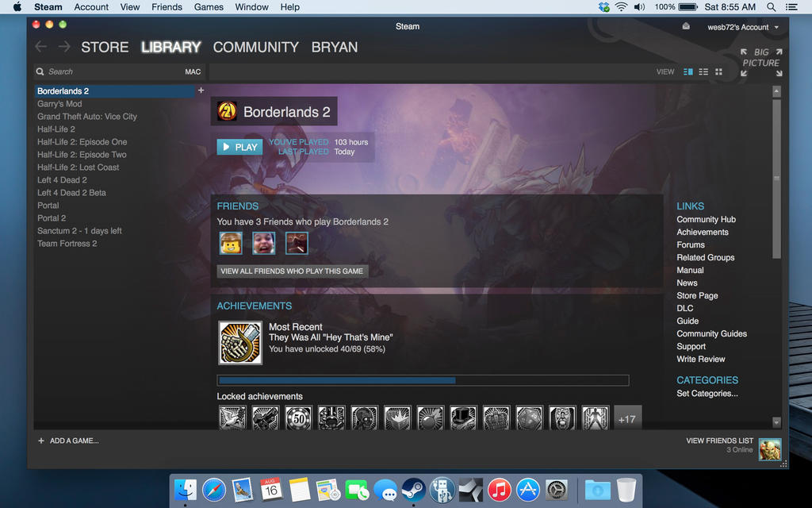
Task: Click the search magnifier in Steam library
Action: (x=40, y=71)
